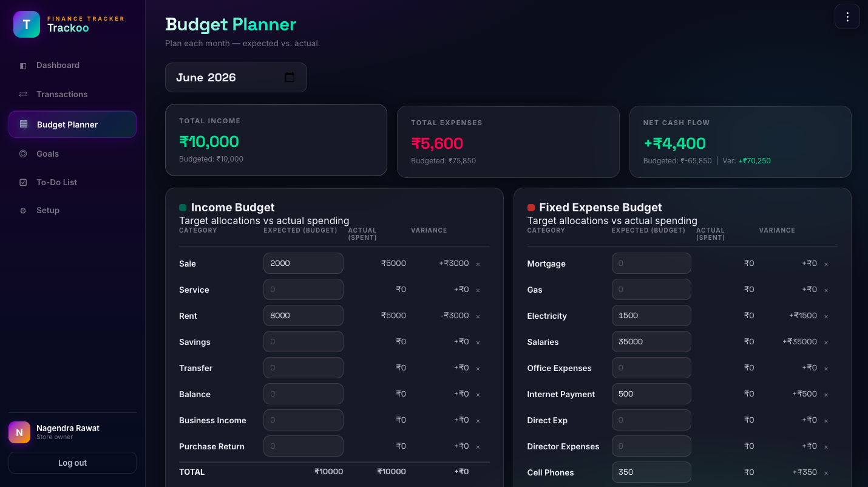Open the calendar picker icon
This screenshot has height=487, width=868.
(x=290, y=77)
